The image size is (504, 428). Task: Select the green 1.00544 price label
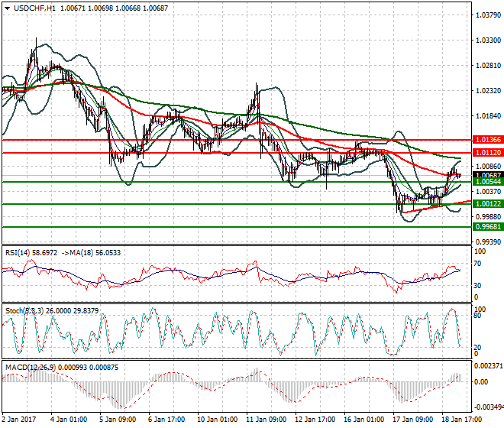point(487,182)
